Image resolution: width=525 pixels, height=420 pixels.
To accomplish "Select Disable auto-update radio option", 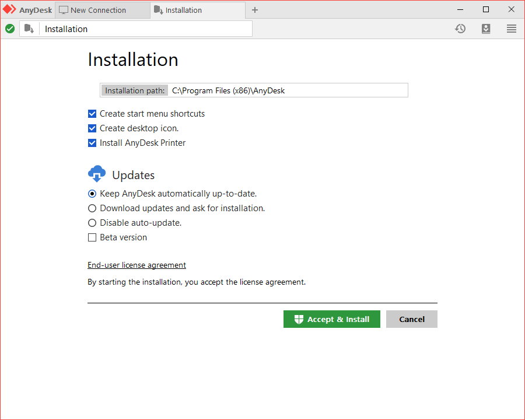I will [x=92, y=223].
